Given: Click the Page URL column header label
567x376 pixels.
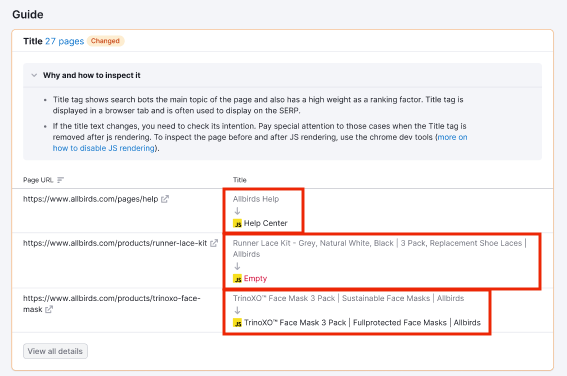Looking at the screenshot, I should [x=38, y=180].
